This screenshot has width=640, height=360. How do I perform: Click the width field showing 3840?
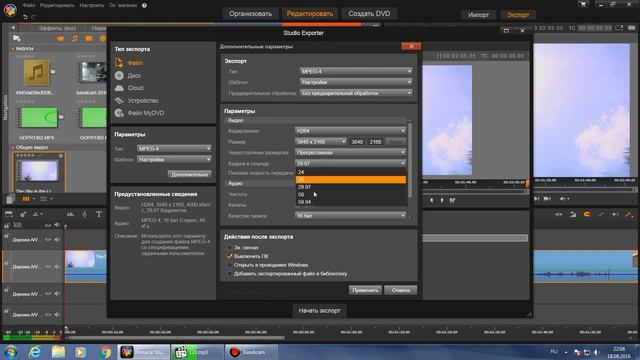pos(357,142)
